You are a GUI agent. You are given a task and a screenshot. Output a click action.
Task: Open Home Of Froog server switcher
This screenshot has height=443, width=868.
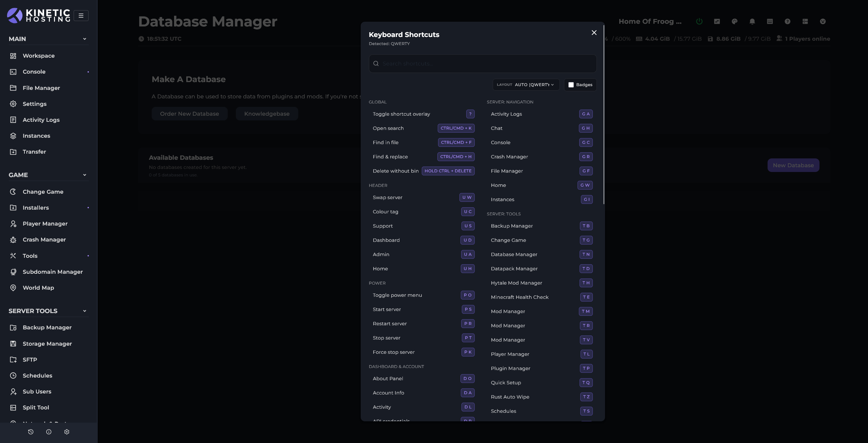[x=650, y=21]
